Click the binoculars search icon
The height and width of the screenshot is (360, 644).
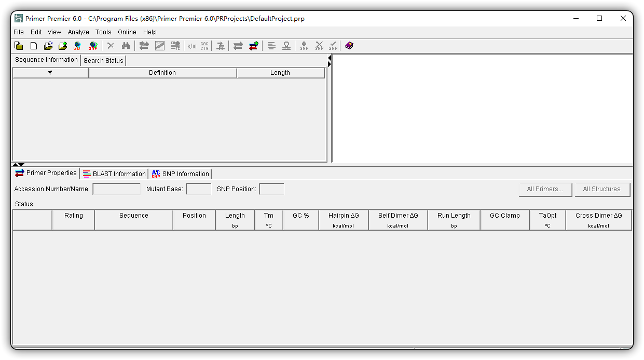tap(126, 46)
